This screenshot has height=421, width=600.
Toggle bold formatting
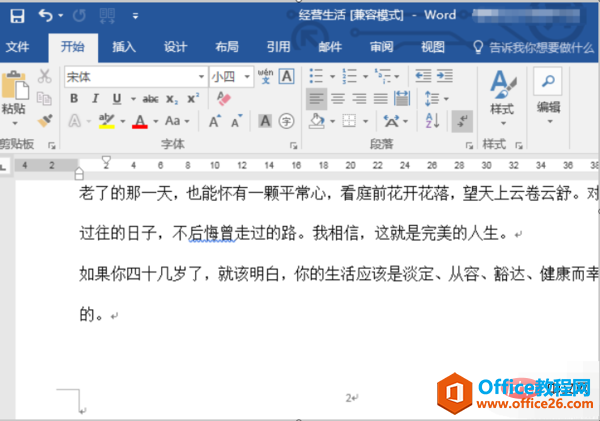click(x=74, y=99)
